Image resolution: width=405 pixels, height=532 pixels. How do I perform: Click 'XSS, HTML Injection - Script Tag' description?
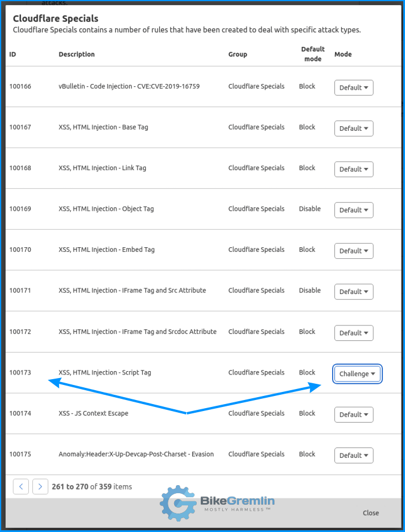tap(105, 373)
